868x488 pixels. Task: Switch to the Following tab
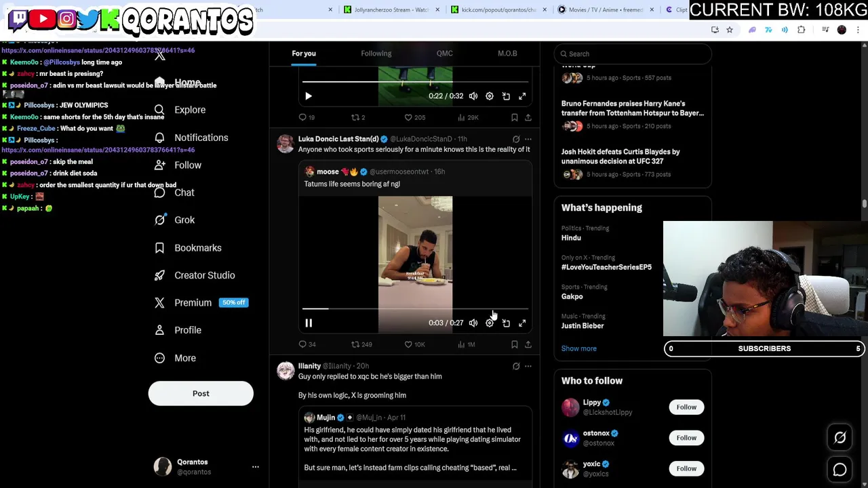tap(376, 54)
